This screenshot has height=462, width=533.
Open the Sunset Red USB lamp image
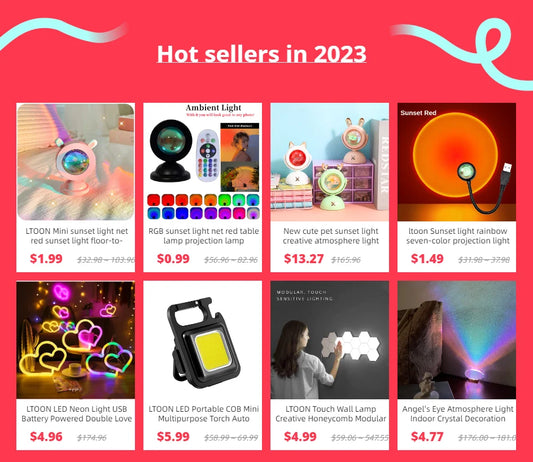click(457, 162)
